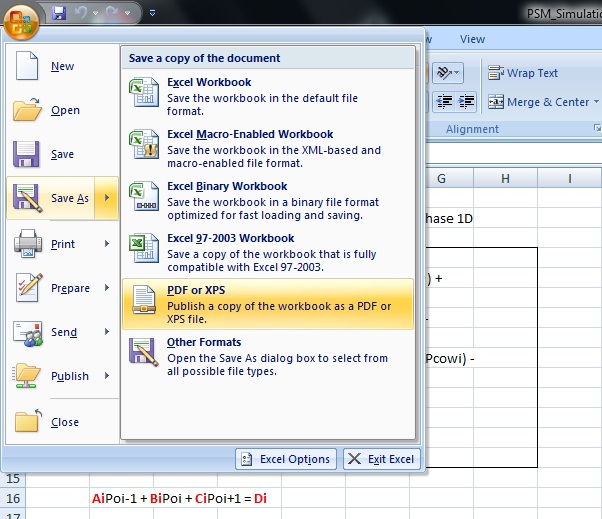Choose New from the Office menu
The image size is (602, 519).
click(62, 66)
